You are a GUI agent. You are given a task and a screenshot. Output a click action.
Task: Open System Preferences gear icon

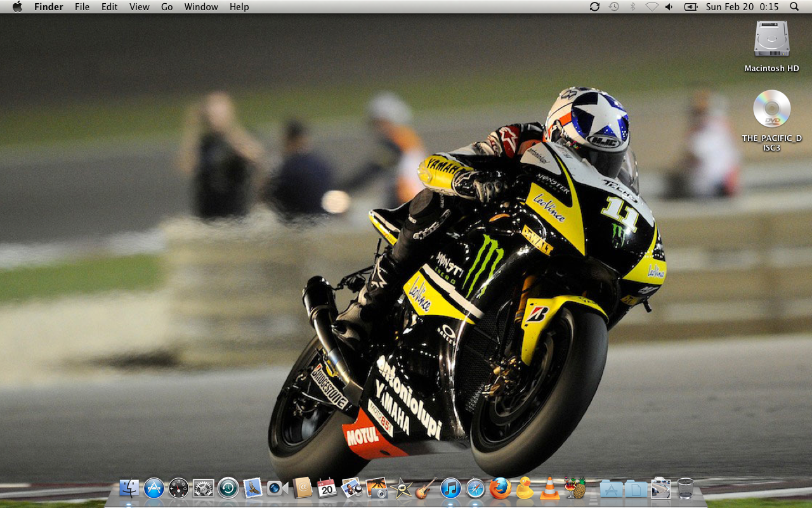pyautogui.click(x=204, y=488)
